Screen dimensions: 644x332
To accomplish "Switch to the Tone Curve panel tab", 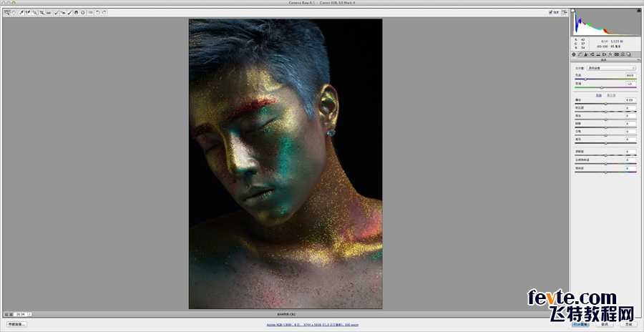I will tap(580, 54).
